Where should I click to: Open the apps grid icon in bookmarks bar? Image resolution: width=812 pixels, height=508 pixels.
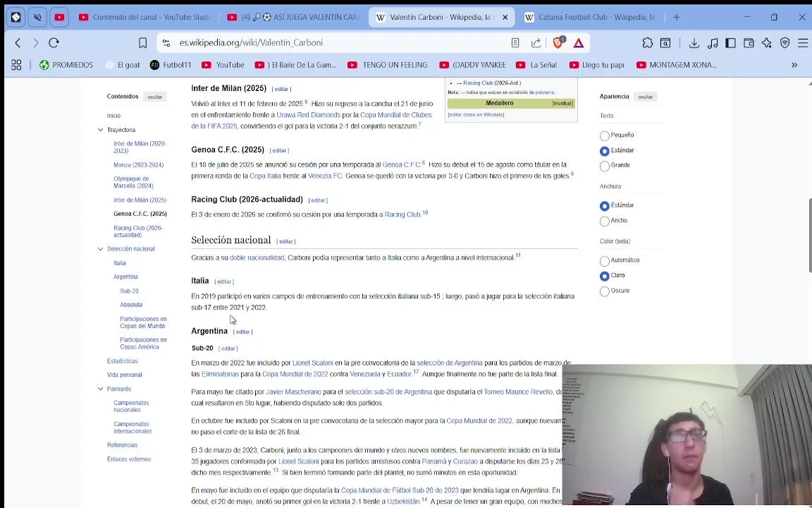(17, 65)
